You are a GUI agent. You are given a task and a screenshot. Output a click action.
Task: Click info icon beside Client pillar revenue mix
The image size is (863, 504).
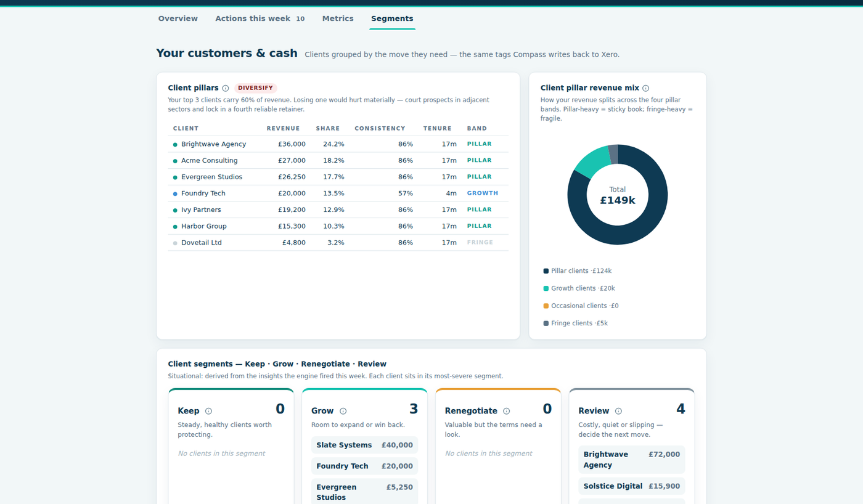point(645,88)
